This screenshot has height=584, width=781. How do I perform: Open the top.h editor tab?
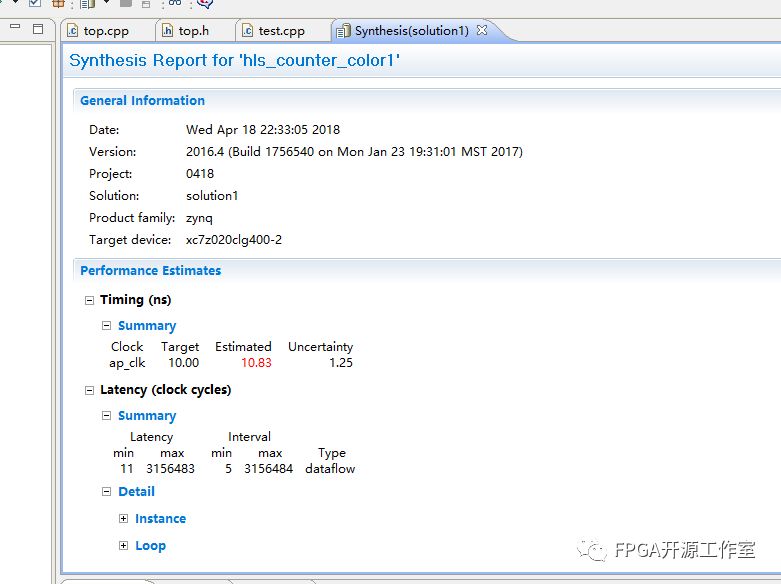tap(193, 31)
